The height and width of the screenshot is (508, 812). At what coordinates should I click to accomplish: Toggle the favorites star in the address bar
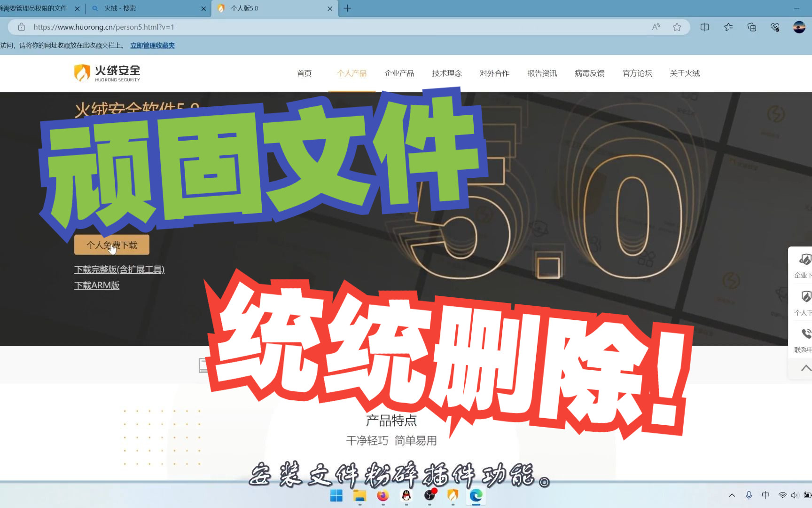coord(677,27)
